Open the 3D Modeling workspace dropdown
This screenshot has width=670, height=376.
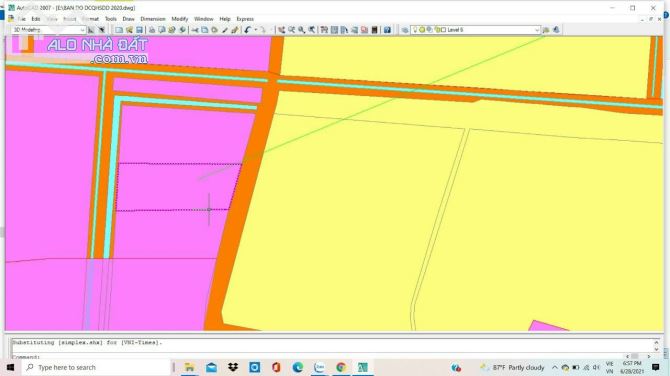tap(82, 30)
